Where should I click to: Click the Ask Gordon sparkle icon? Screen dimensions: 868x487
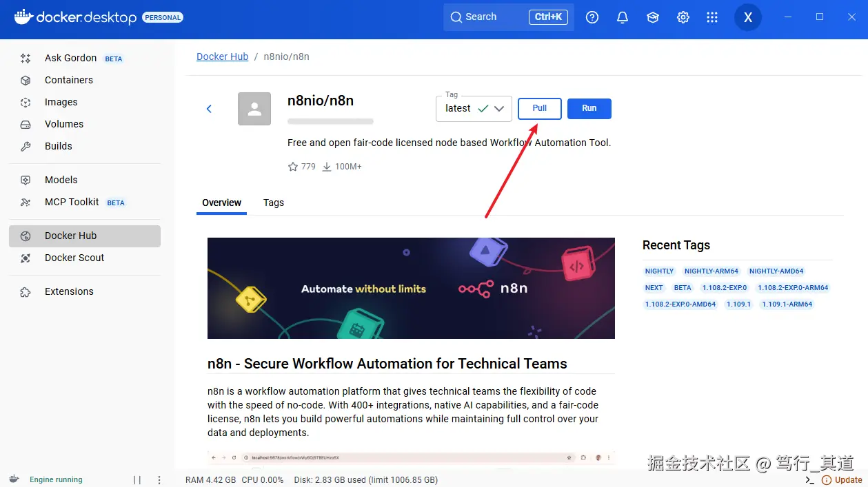pos(26,58)
